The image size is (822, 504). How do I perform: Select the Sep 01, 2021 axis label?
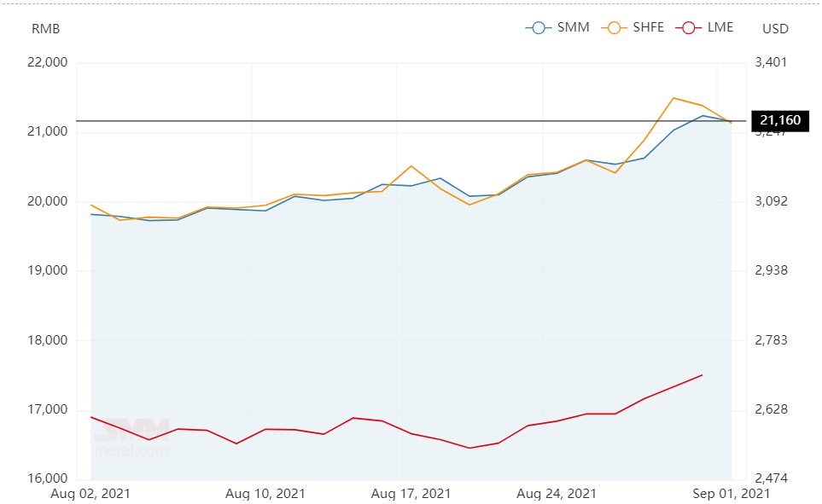tap(732, 494)
